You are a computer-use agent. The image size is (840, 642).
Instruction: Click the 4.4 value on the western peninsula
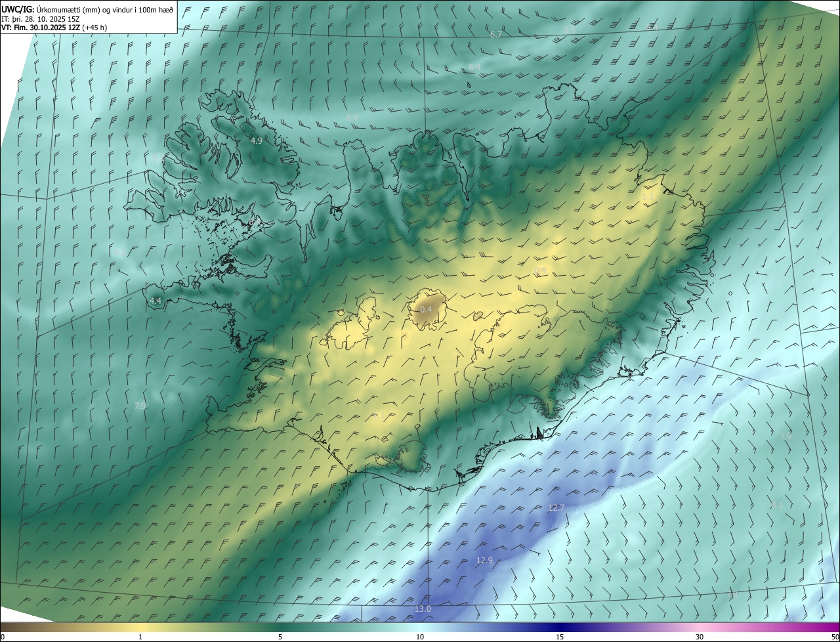click(x=156, y=301)
